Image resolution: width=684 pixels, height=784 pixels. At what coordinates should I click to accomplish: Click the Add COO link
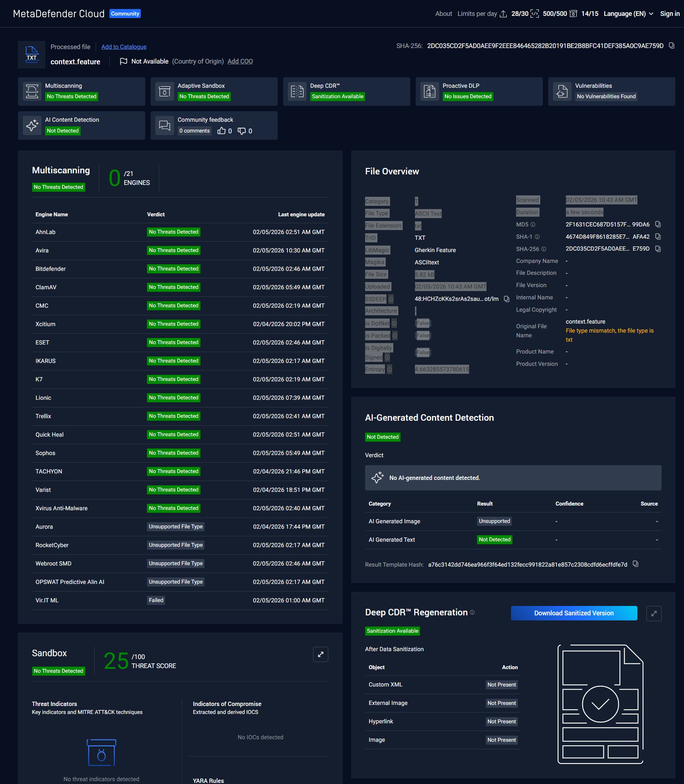coord(240,61)
